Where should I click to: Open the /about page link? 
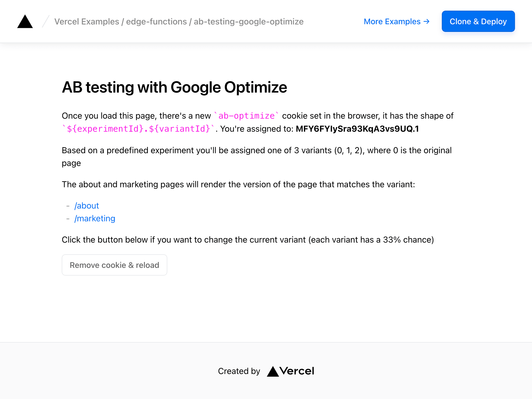87,206
